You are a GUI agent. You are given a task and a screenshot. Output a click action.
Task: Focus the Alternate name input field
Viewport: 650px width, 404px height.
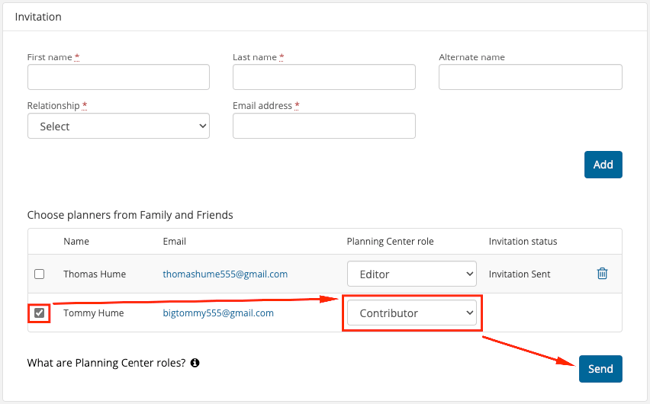point(531,77)
